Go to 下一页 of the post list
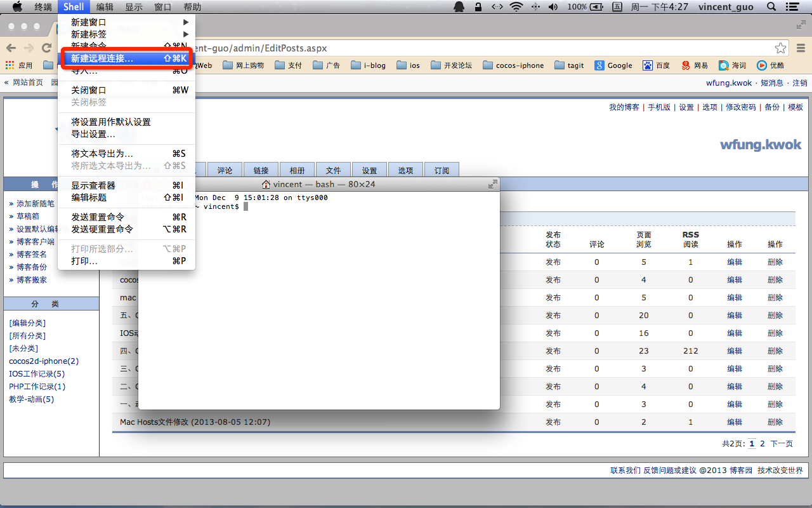This screenshot has width=812, height=508. click(x=782, y=444)
